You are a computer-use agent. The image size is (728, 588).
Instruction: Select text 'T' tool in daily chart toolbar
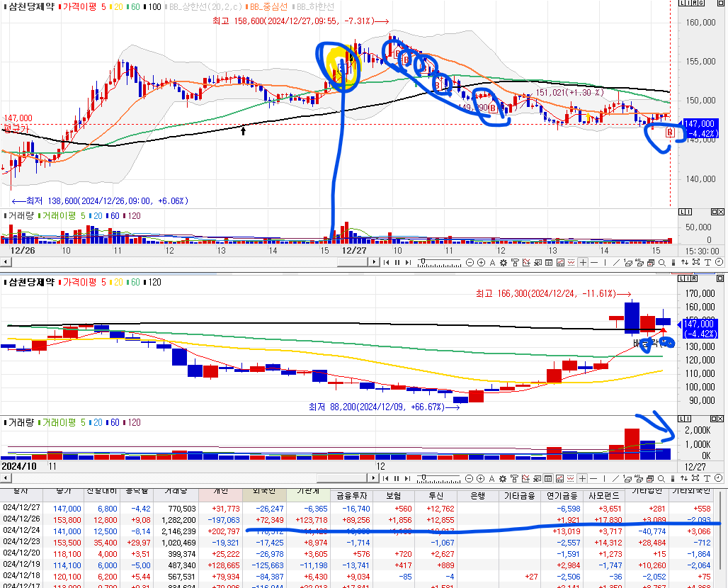pos(707,478)
